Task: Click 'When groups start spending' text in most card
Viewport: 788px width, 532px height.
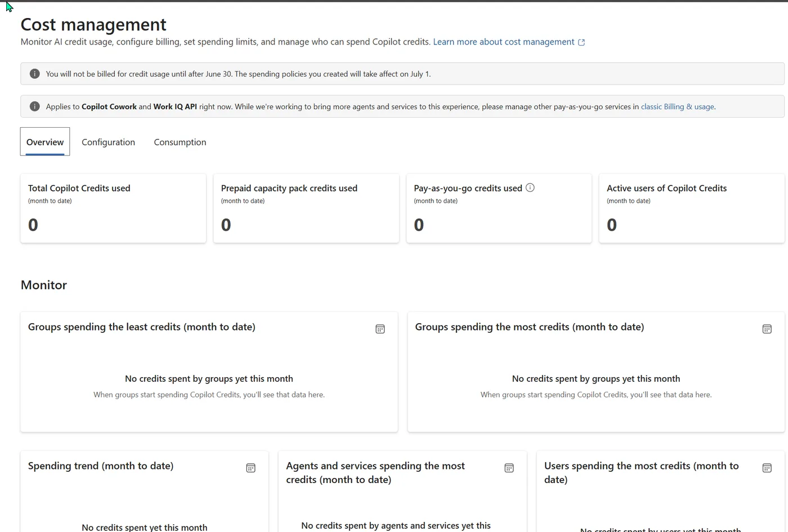Action: 596,395
